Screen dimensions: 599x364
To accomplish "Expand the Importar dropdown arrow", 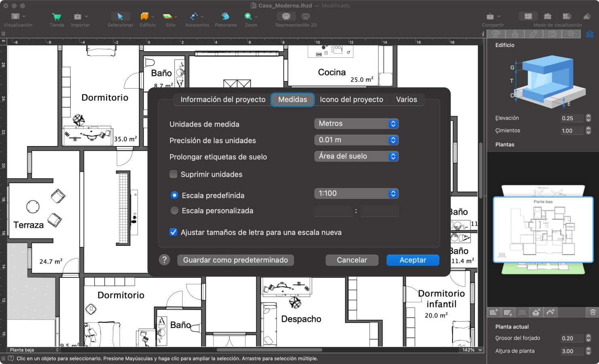I will tap(86, 17).
